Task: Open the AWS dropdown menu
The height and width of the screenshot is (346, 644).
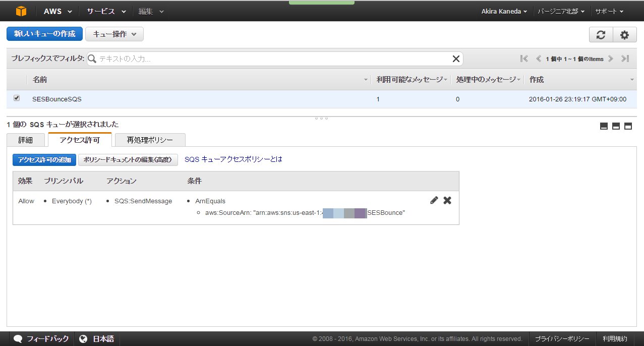Action: (57, 11)
